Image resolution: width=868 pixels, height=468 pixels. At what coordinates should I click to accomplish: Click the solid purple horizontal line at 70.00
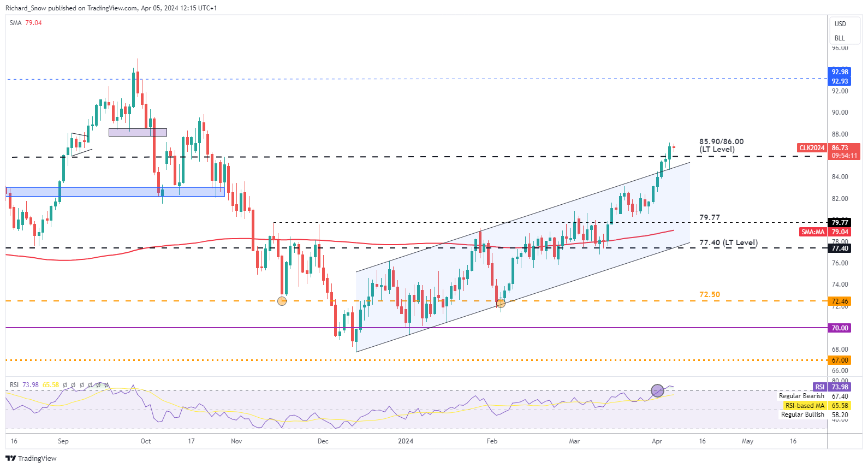click(x=417, y=328)
